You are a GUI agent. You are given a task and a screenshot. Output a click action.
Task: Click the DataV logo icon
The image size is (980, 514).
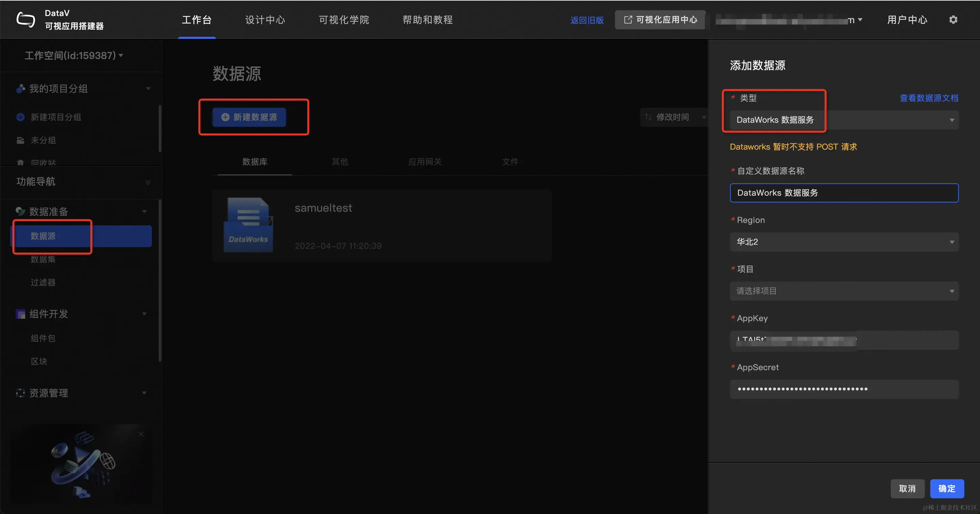pos(26,19)
